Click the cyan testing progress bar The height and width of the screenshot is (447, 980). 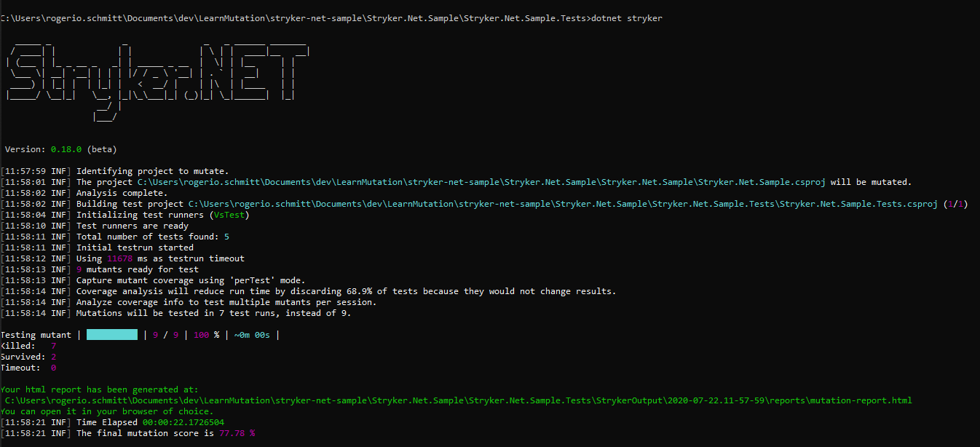112,335
